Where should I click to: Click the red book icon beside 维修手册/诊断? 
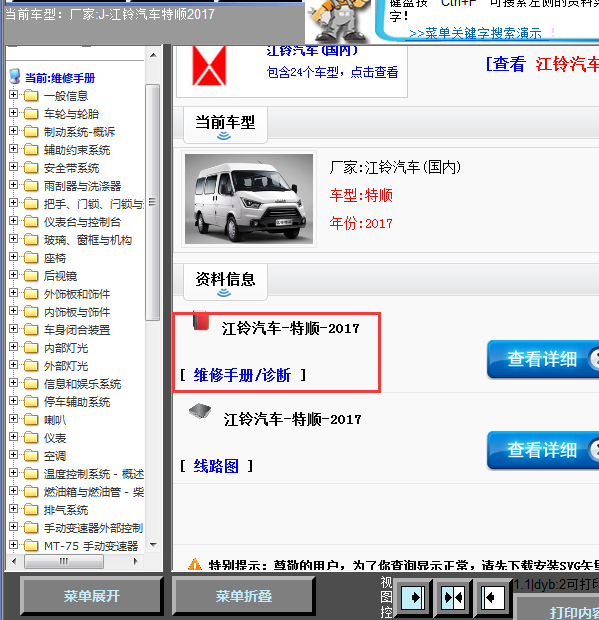pyautogui.click(x=201, y=320)
